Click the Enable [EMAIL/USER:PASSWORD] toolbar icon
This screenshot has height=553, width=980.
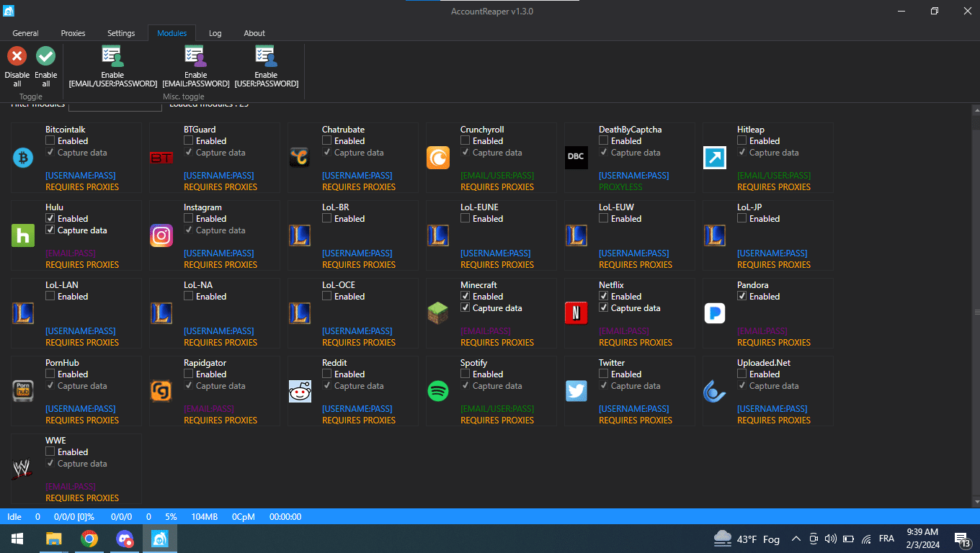click(112, 56)
